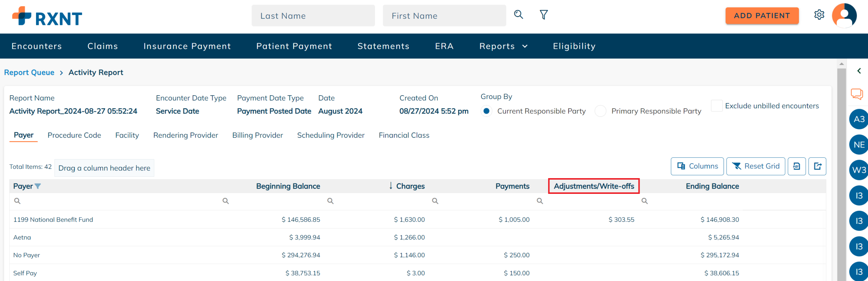This screenshot has height=281, width=868.
Task: Open the patient filter funnel icon
Action: pos(544,15)
